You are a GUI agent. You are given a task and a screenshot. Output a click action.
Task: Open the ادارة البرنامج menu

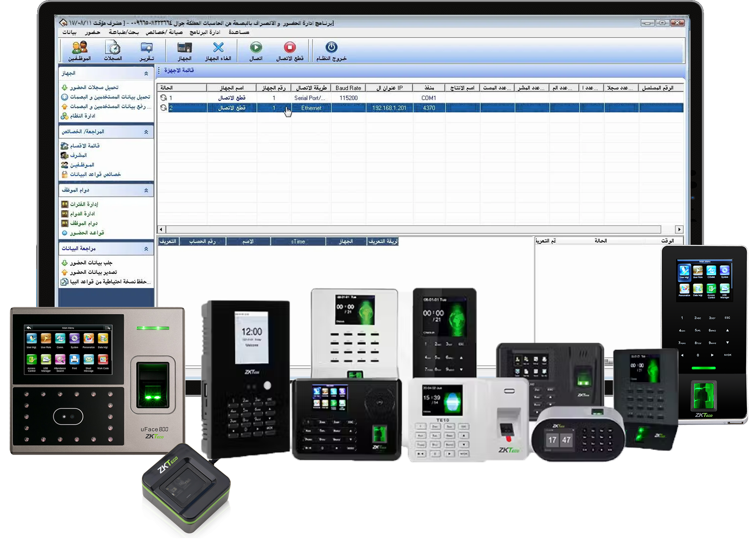tap(205, 32)
